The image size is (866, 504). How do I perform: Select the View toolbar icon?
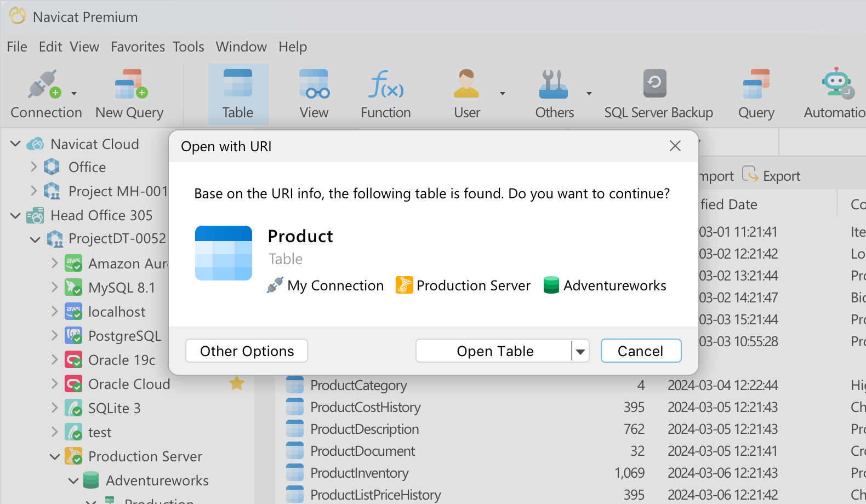point(314,85)
